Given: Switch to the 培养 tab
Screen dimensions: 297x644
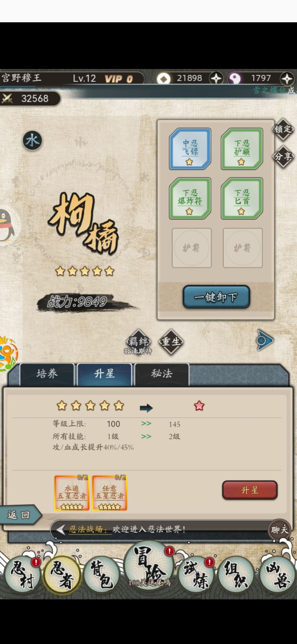Looking at the screenshot, I should 47,374.
